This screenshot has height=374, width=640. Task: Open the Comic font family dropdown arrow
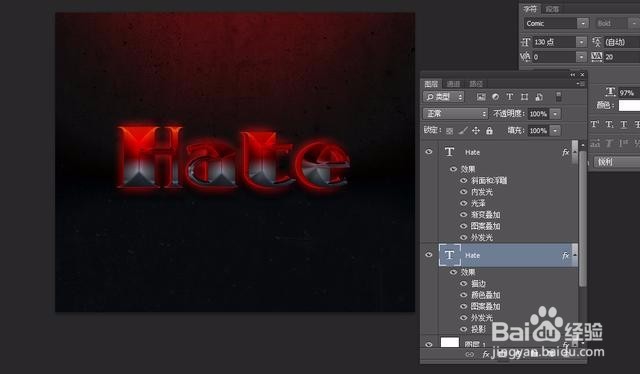pyautogui.click(x=583, y=23)
